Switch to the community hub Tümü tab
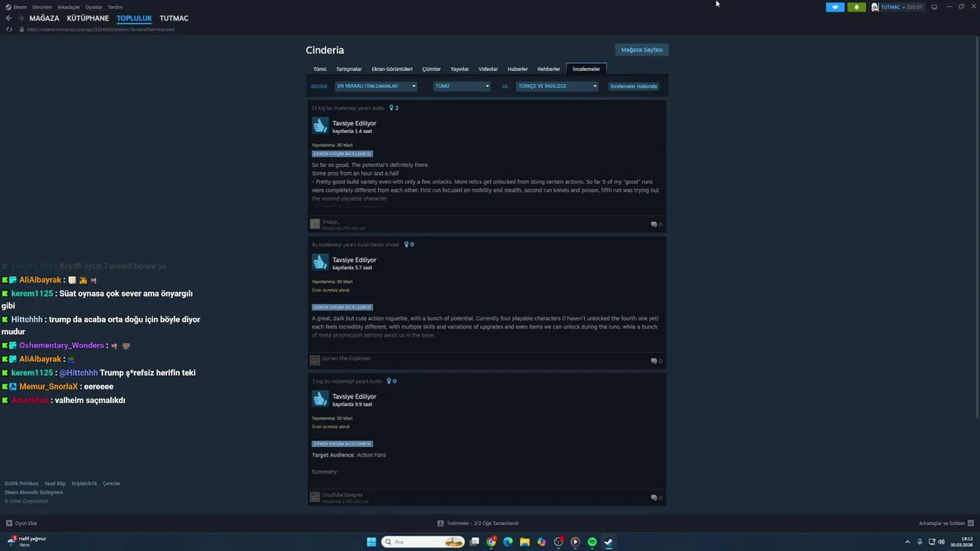The image size is (980, 551). point(319,69)
